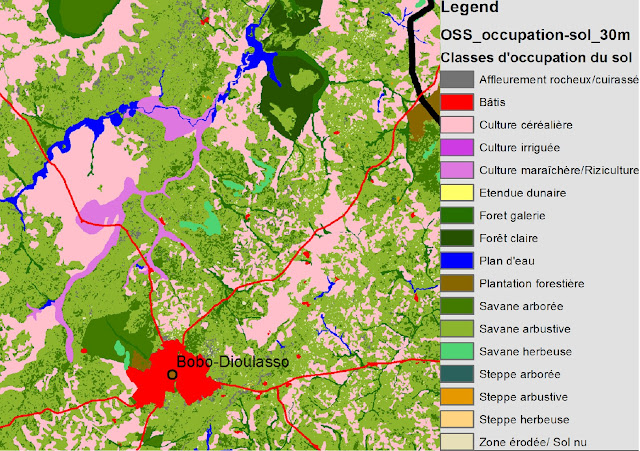Select the pink Culture céréalière swatch
This screenshot has height=451, width=640.
coord(457,124)
